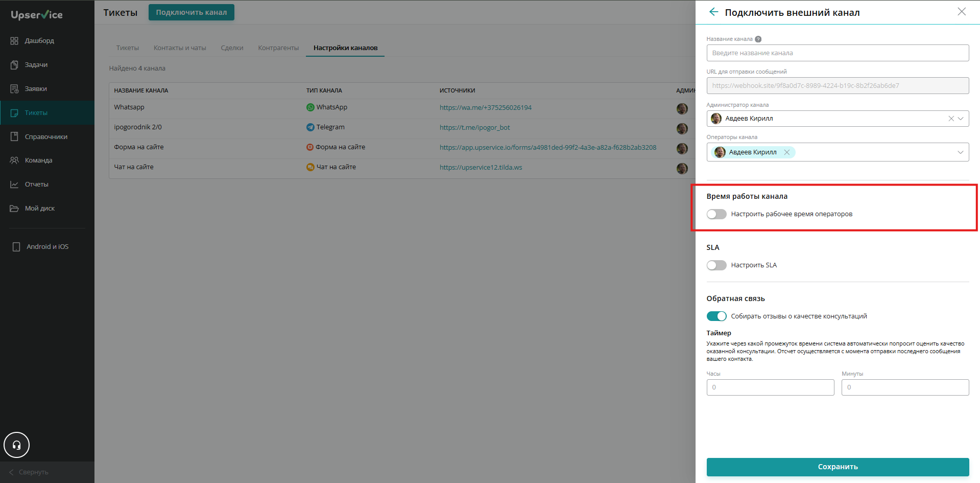
Task: Select the Whatsapp channel name cell
Action: [129, 107]
